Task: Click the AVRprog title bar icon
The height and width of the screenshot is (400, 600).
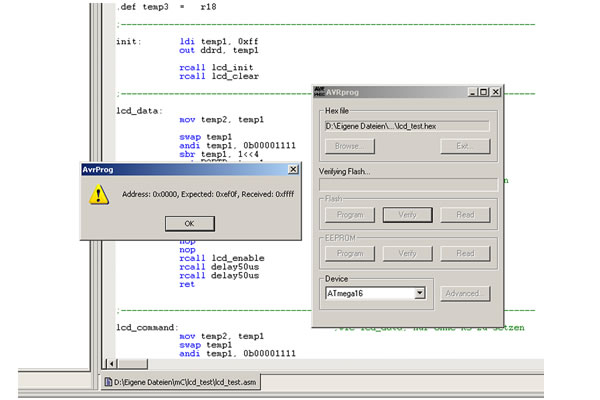Action: 319,92
